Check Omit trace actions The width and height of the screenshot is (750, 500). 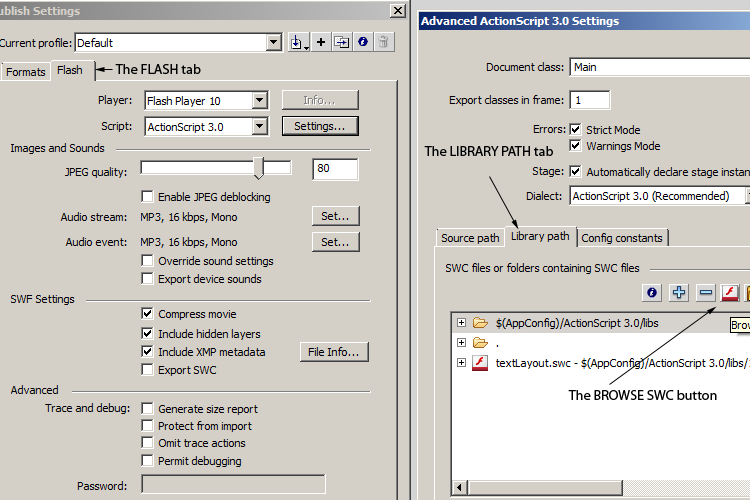[147, 443]
